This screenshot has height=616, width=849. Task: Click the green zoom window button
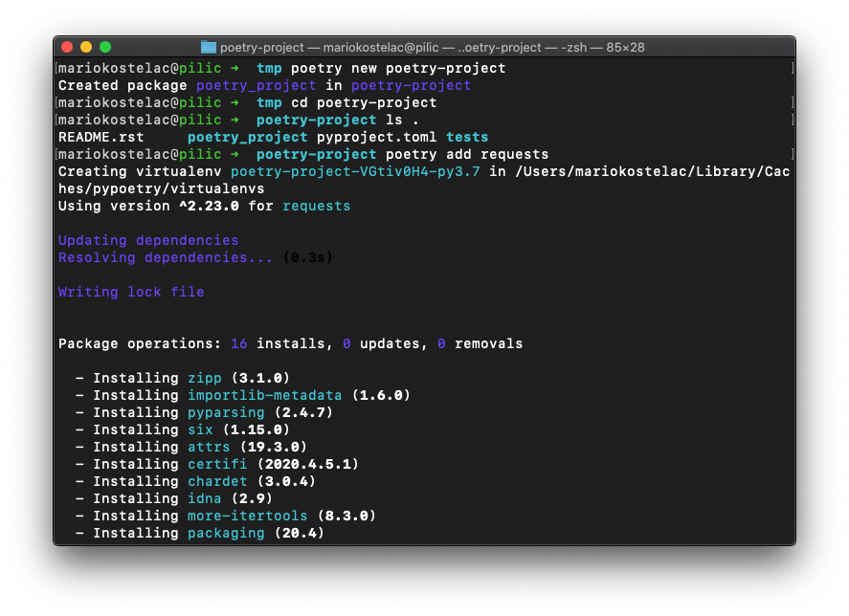pyautogui.click(x=105, y=47)
